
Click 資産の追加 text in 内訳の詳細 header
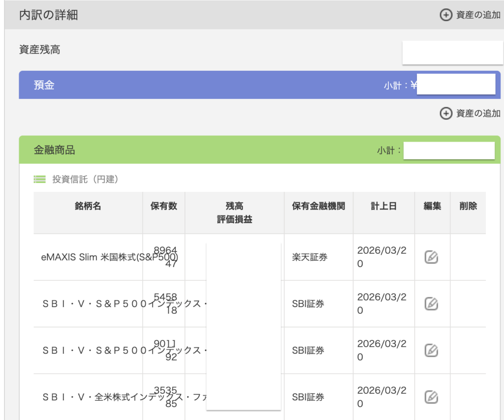click(478, 15)
